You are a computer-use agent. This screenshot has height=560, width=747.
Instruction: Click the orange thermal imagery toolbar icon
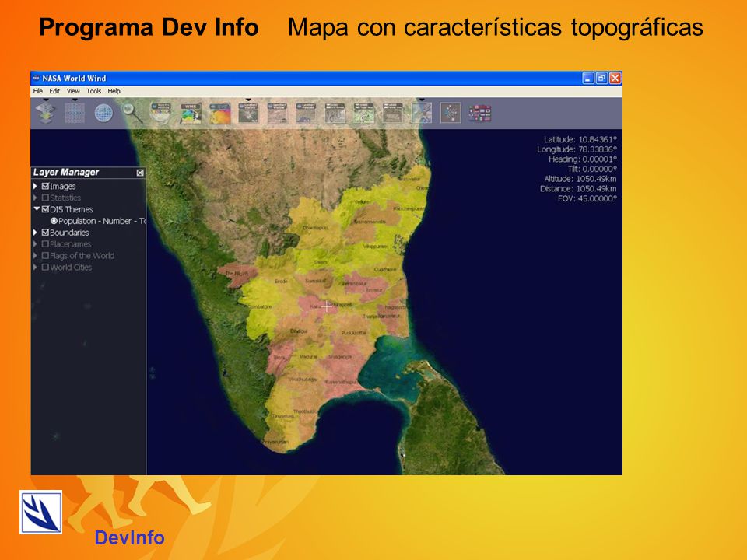click(219, 113)
